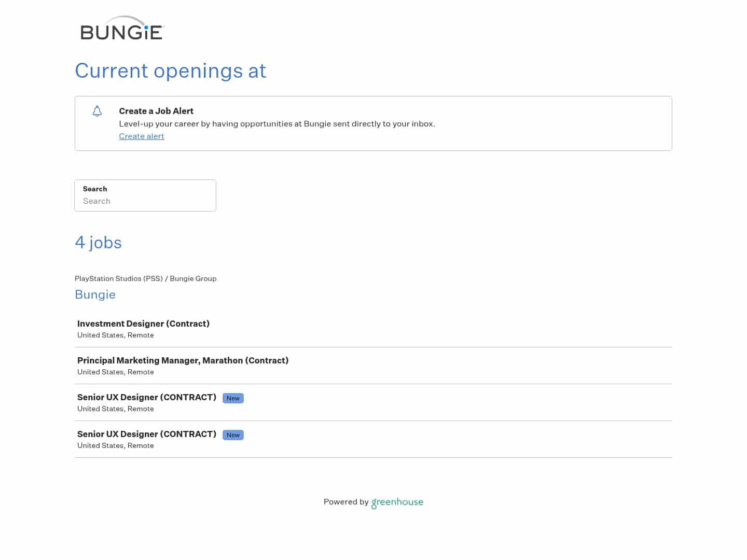
Task: Focus the Search input field
Action: coord(145,195)
